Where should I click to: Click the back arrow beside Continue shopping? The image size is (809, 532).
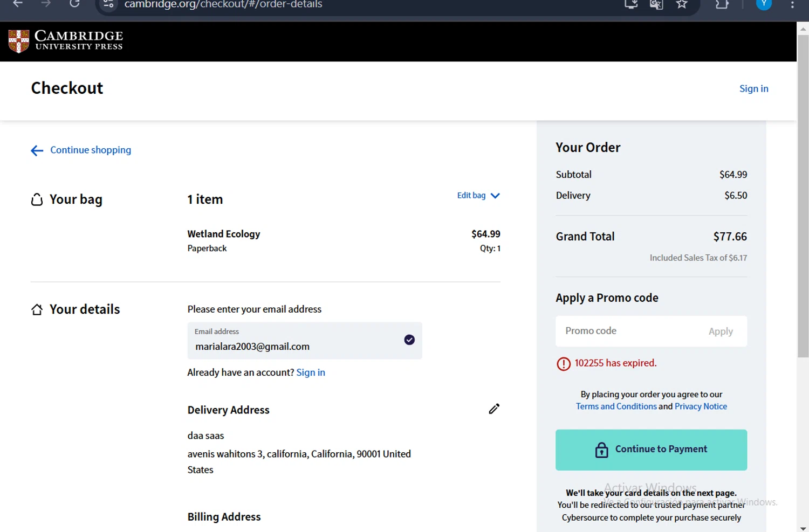pyautogui.click(x=37, y=151)
